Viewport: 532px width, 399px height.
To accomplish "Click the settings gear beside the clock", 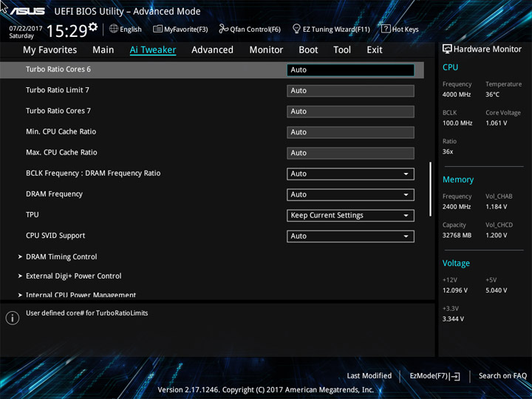I will (92, 27).
